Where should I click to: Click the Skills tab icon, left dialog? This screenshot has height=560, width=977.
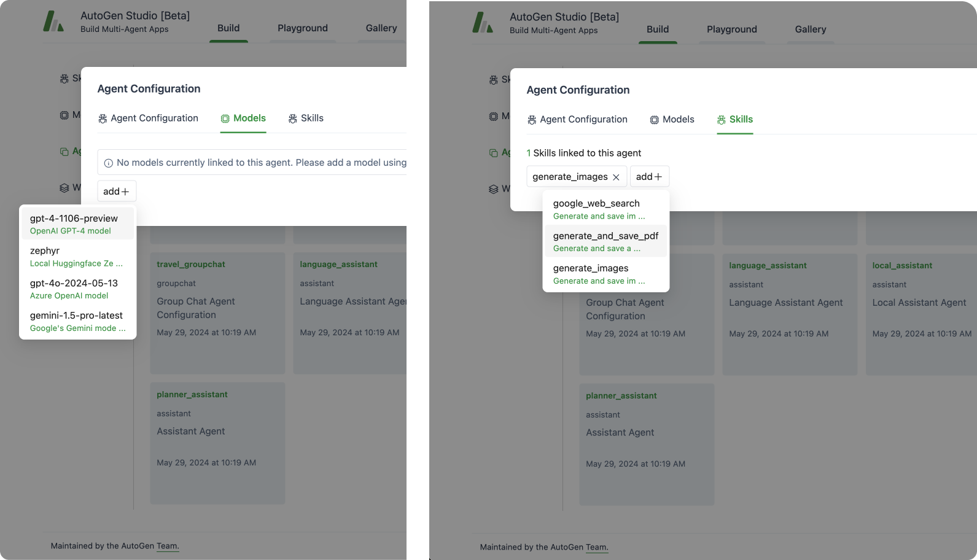293,119
